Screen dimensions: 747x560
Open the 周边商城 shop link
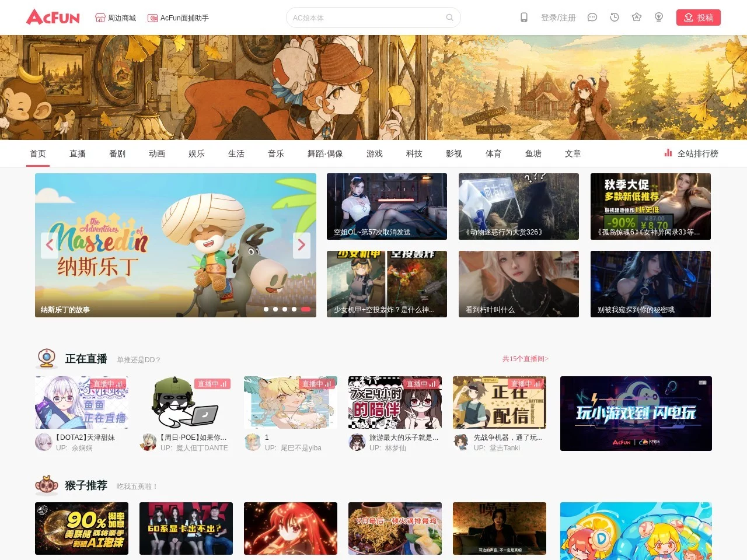coord(116,18)
